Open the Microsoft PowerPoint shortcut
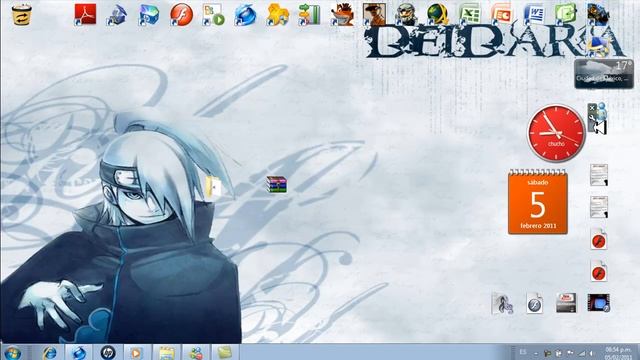The width and height of the screenshot is (640, 360). 502,14
